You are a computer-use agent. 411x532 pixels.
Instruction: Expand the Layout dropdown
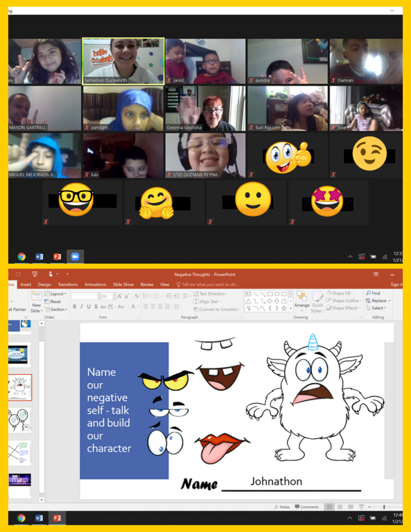point(65,294)
